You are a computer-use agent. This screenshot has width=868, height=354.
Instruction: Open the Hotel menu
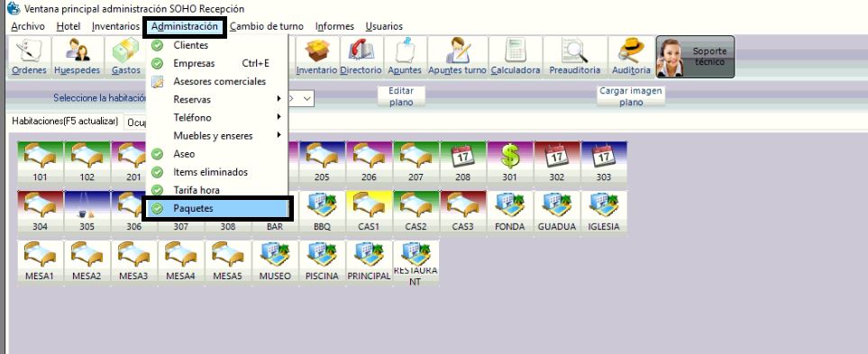click(x=69, y=26)
